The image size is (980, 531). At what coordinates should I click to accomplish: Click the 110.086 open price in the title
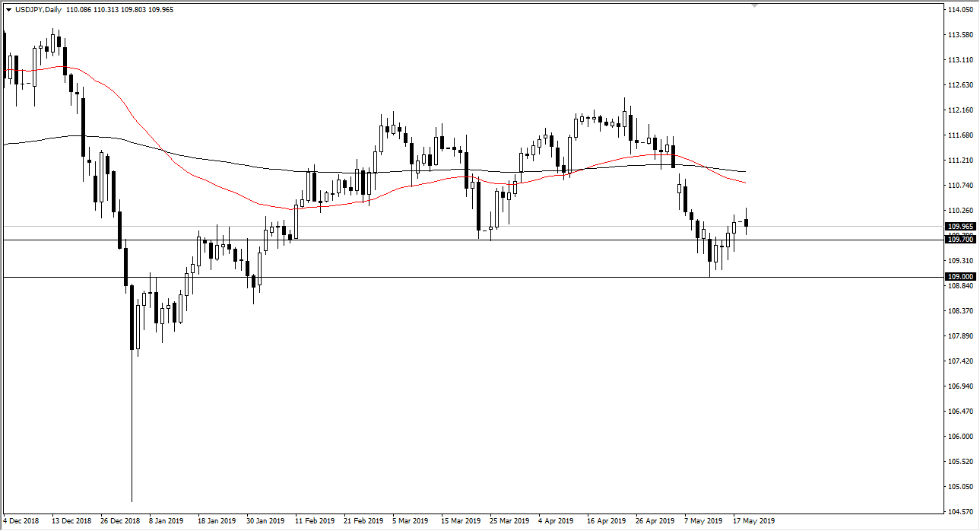[x=80, y=11]
